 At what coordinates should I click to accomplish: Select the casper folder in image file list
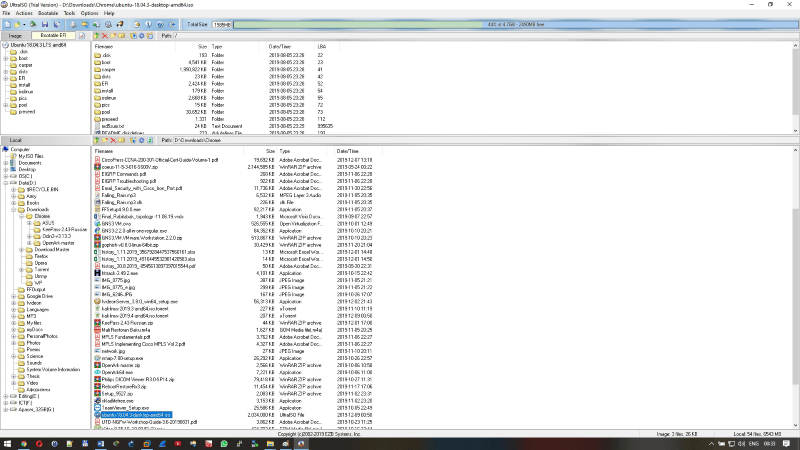pyautogui.click(x=108, y=69)
